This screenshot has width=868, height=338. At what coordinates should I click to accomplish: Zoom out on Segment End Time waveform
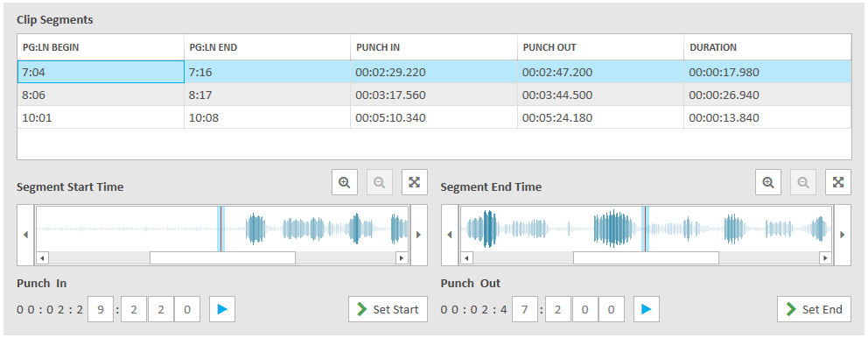[803, 182]
